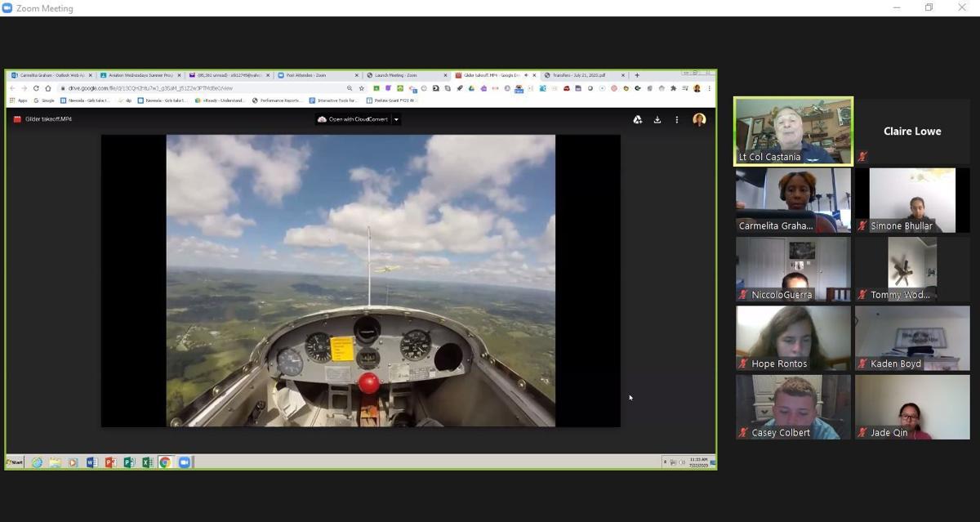Click the Glider takeoff.MP4 file title
The width and height of the screenshot is (980, 522).
[x=48, y=119]
